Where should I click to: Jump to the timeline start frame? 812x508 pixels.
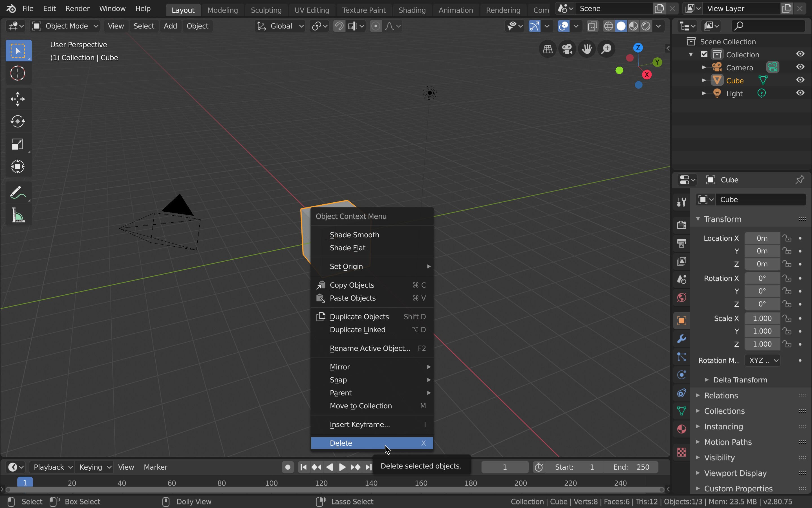pyautogui.click(x=303, y=467)
